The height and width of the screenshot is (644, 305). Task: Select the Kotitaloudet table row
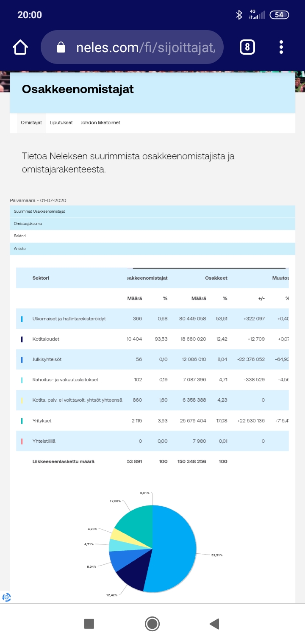[x=152, y=339]
